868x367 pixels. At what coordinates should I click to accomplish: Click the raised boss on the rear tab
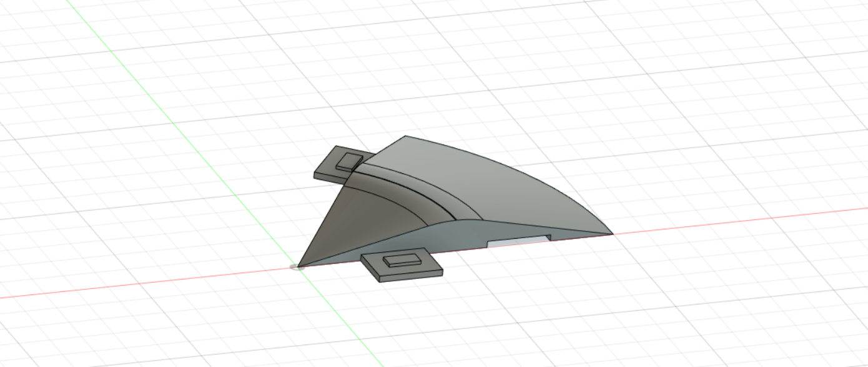348,161
